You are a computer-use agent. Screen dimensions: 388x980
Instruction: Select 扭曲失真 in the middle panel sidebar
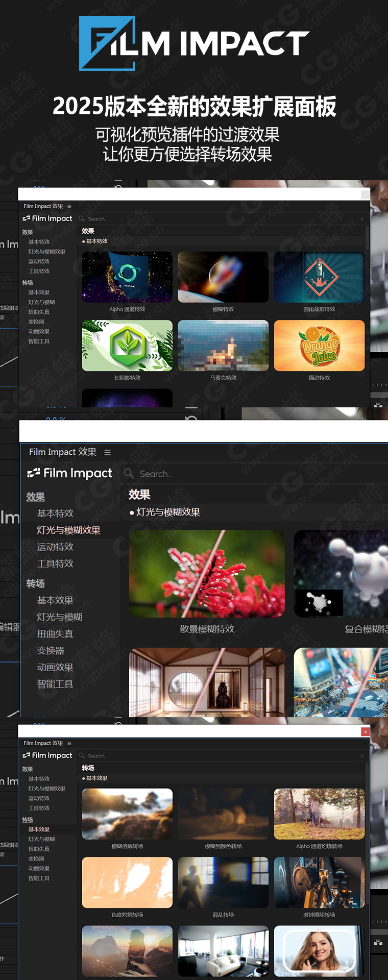coord(55,633)
